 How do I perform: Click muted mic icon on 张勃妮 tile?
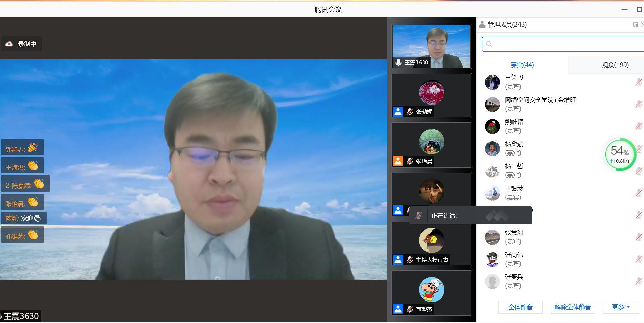[x=410, y=112]
